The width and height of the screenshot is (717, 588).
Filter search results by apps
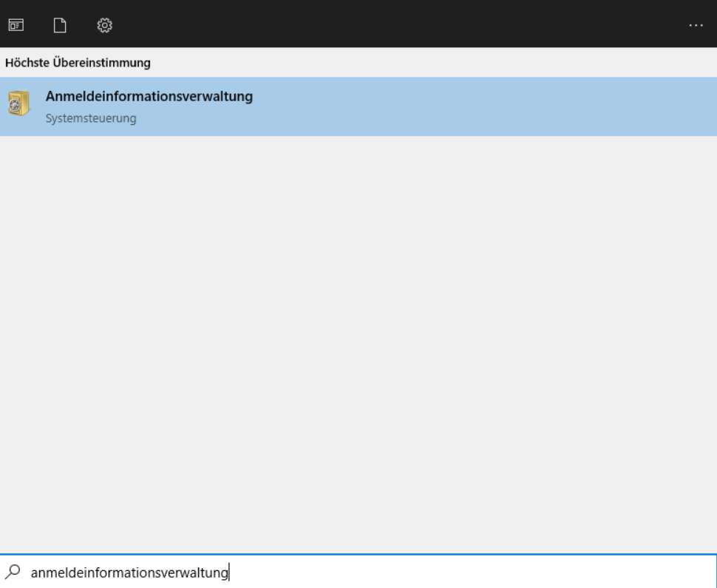tap(16, 25)
